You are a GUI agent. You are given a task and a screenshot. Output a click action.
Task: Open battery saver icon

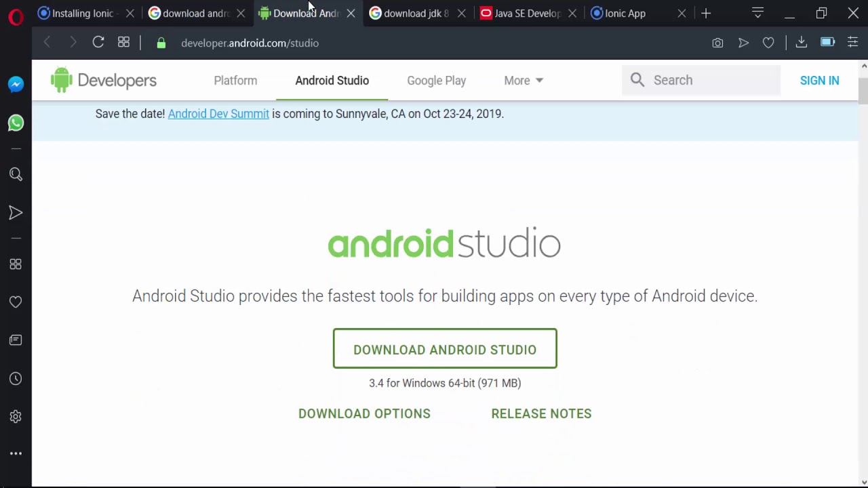pos(827,42)
